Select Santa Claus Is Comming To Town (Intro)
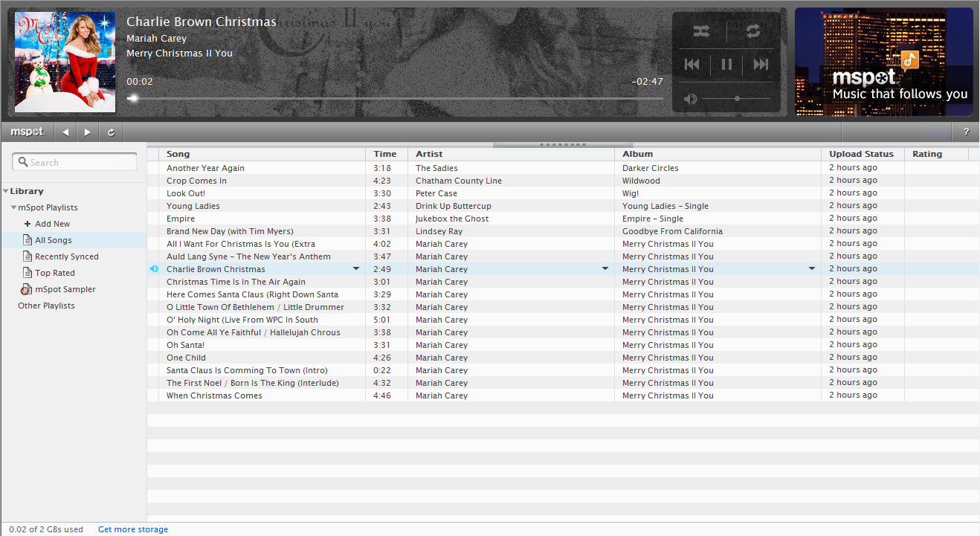 [247, 370]
